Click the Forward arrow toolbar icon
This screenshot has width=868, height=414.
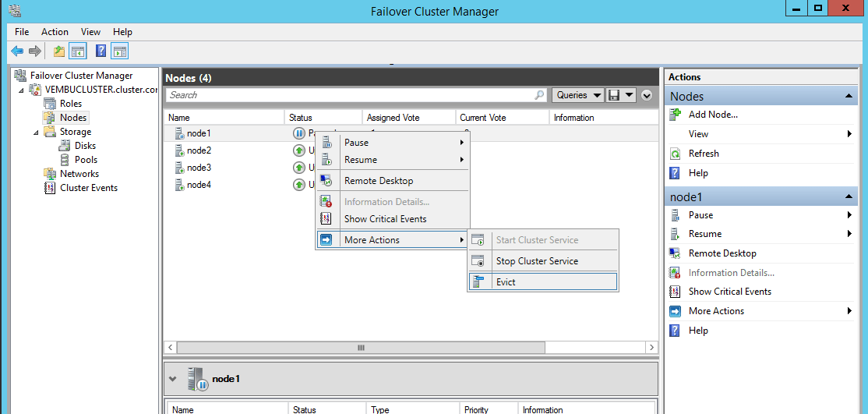tap(35, 51)
